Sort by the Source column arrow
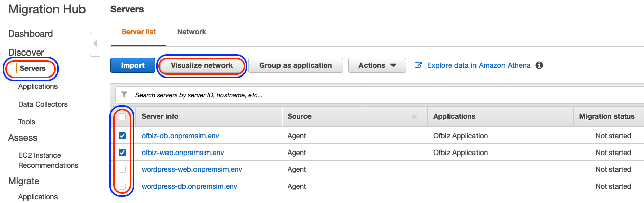Screen dimensions: 644x203 click(414, 117)
